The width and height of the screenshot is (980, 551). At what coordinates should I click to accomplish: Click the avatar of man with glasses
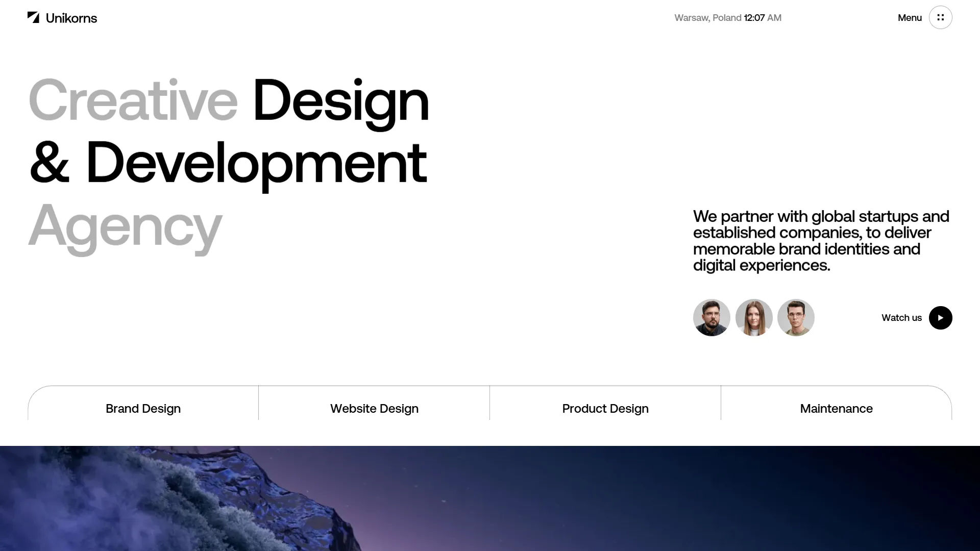tap(796, 317)
